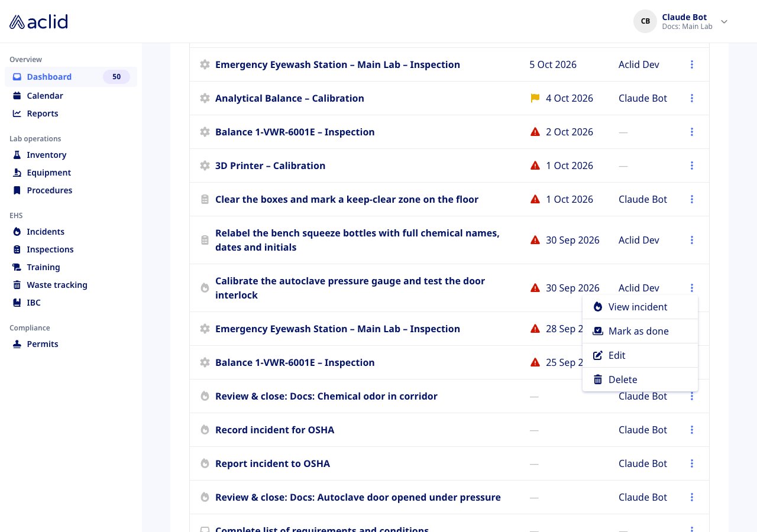Open Review & close: Chemical odor in corridor task
This screenshot has height=532, width=757.
click(326, 396)
